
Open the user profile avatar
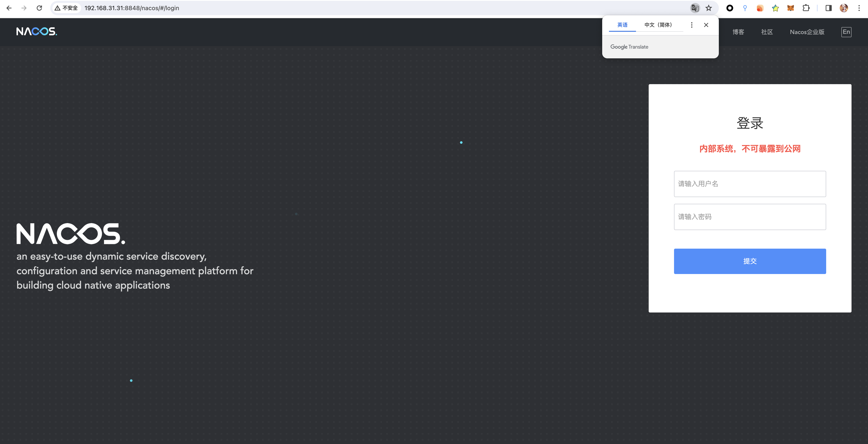[x=844, y=8]
